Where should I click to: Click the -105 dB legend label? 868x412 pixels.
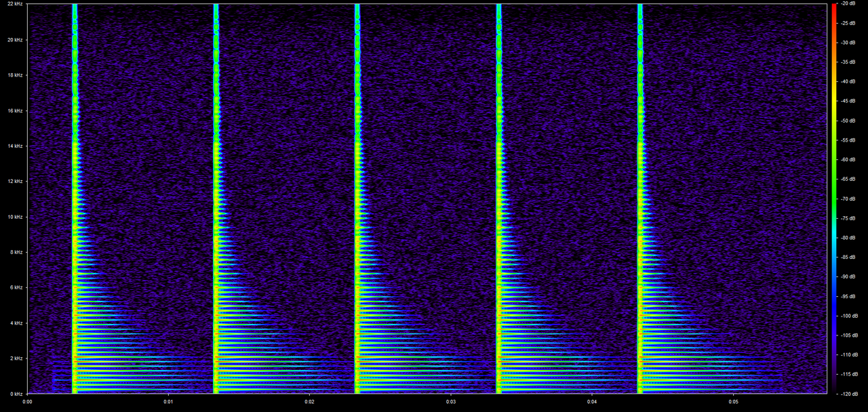point(850,335)
